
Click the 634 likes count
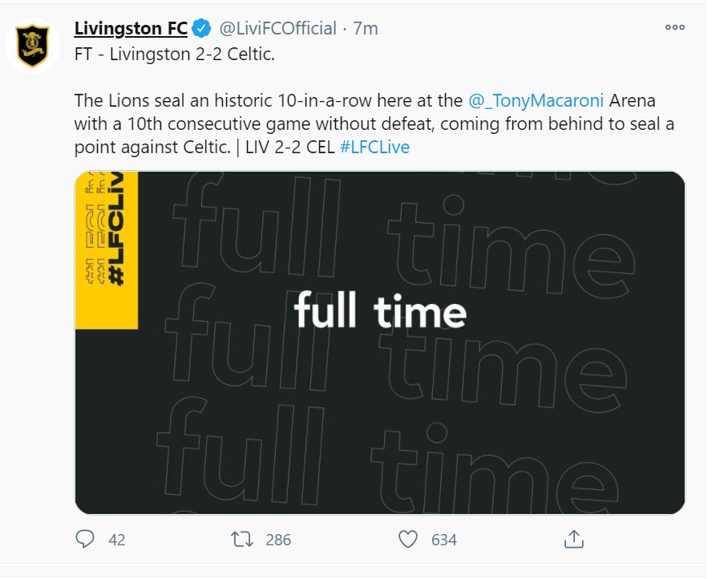pyautogui.click(x=444, y=540)
